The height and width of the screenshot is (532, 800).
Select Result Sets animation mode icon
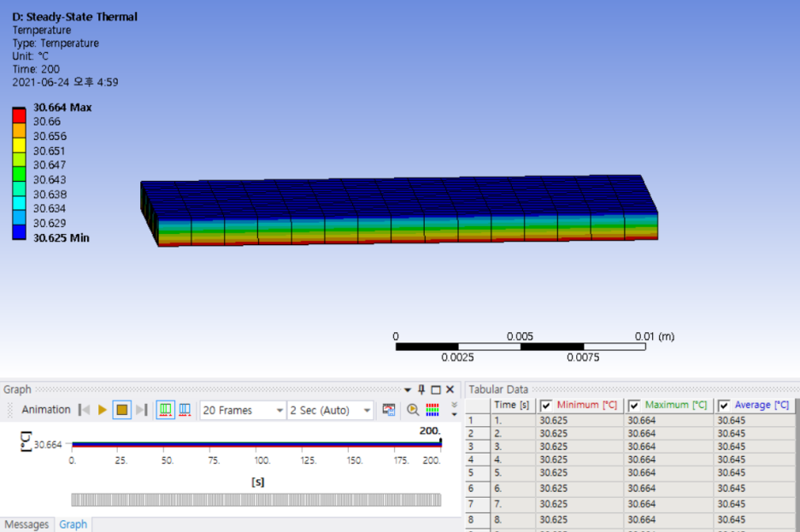(x=185, y=410)
